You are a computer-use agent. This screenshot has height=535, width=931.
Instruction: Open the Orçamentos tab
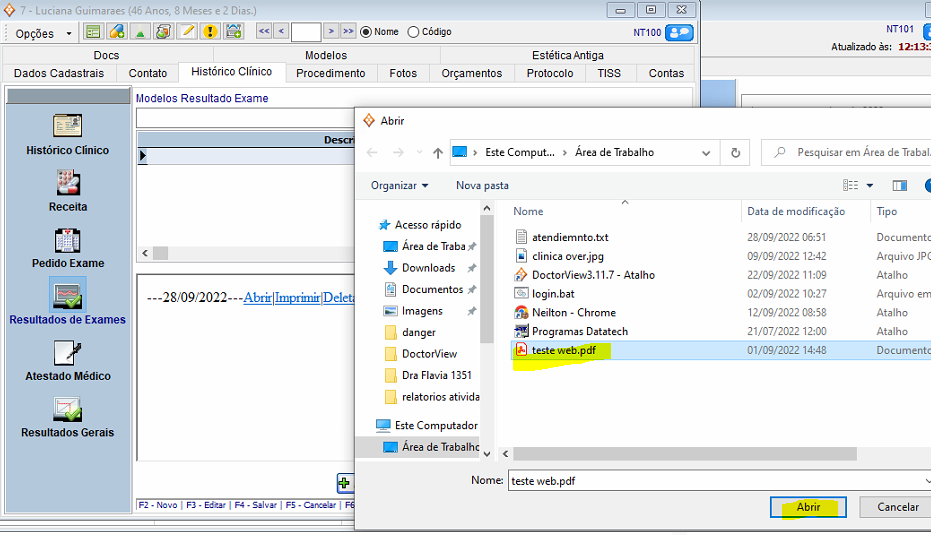coord(472,73)
